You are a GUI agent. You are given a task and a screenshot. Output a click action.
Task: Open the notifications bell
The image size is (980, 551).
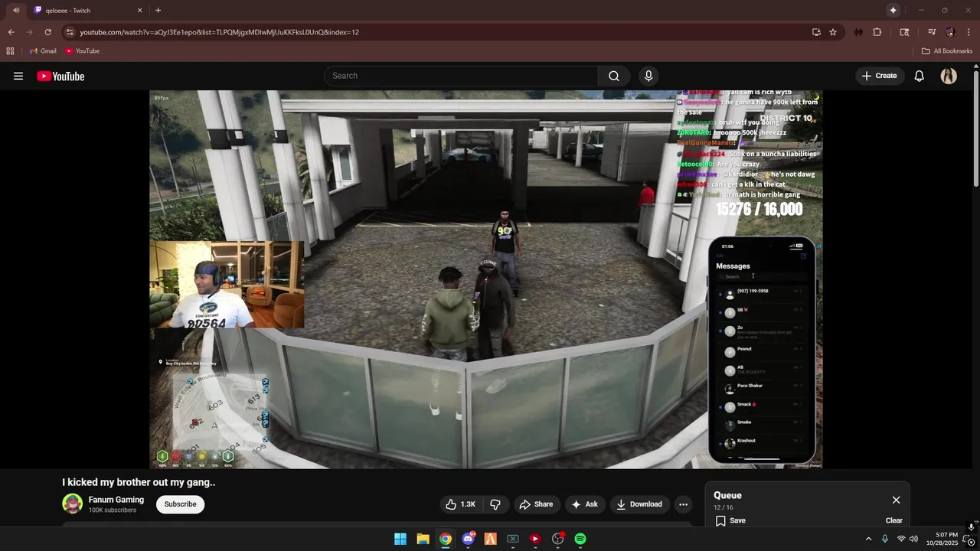pos(920,76)
